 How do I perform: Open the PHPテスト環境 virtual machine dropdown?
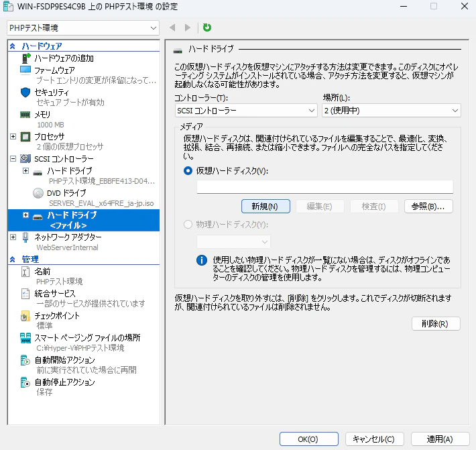[83, 28]
